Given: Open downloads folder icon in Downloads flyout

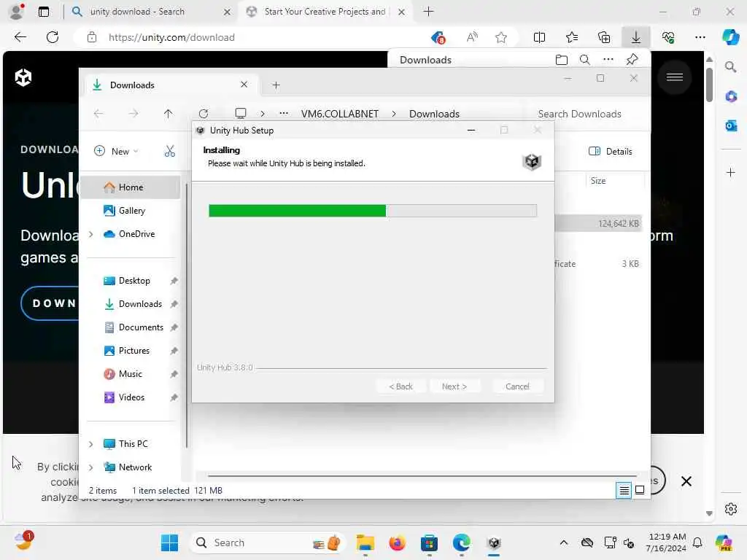Looking at the screenshot, I should click(x=562, y=60).
